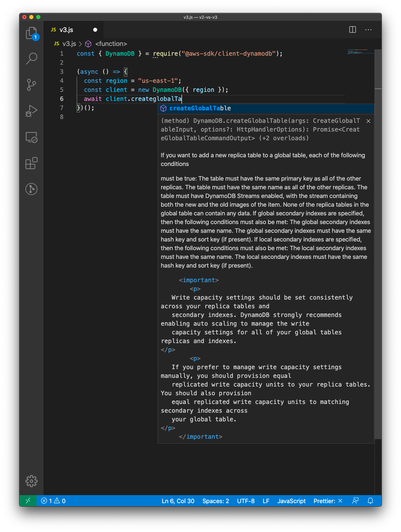Split the editor using the top-right icon
Image resolution: width=401 pixels, height=532 pixels.
(x=352, y=30)
